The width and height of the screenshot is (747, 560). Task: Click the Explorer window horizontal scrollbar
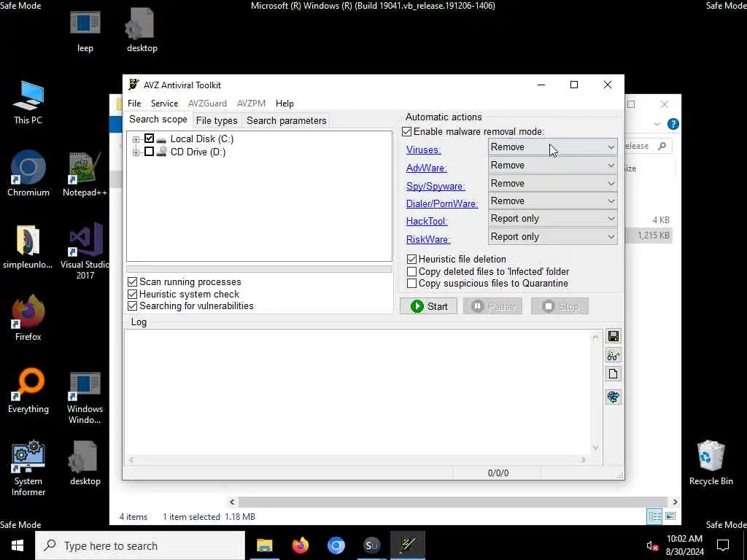(453, 502)
